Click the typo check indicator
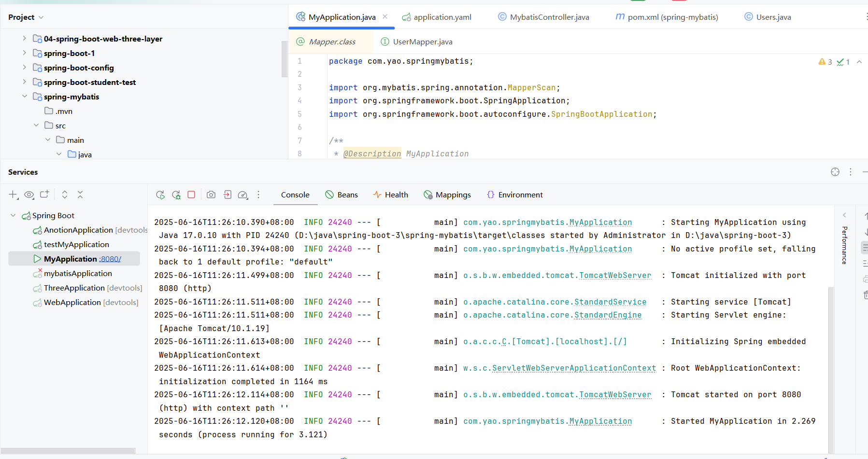Screen dimensions: 868x459 point(843,62)
